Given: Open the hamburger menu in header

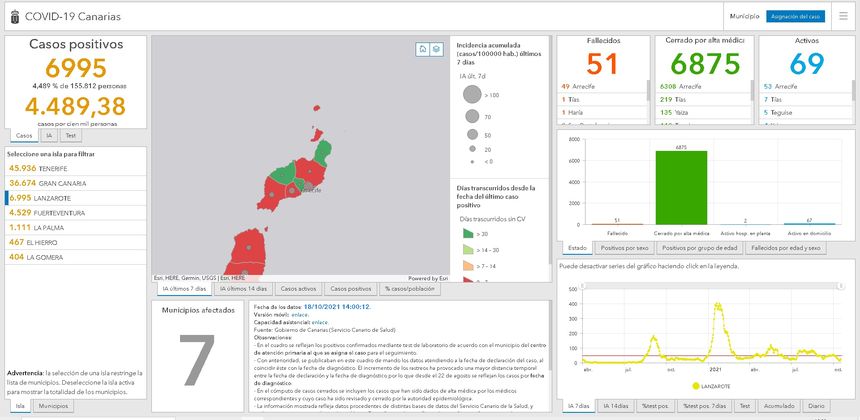Looking at the screenshot, I should 843,16.
